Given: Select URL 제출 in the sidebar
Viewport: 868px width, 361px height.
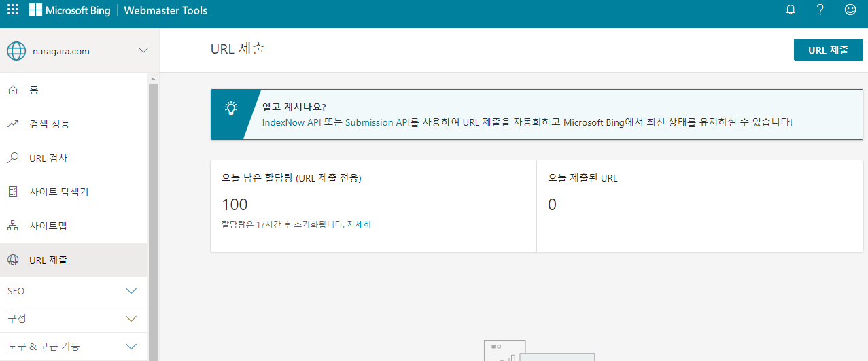Looking at the screenshot, I should pyautogui.click(x=73, y=260).
